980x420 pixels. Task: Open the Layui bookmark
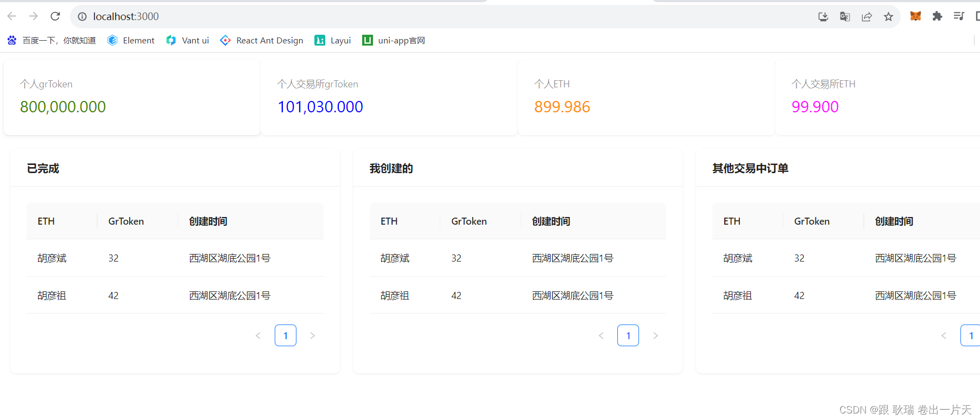coord(333,40)
